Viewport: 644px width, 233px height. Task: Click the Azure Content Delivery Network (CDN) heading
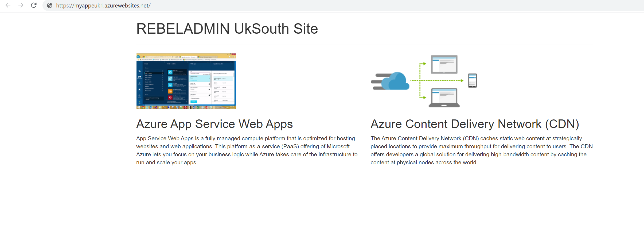pyautogui.click(x=475, y=124)
